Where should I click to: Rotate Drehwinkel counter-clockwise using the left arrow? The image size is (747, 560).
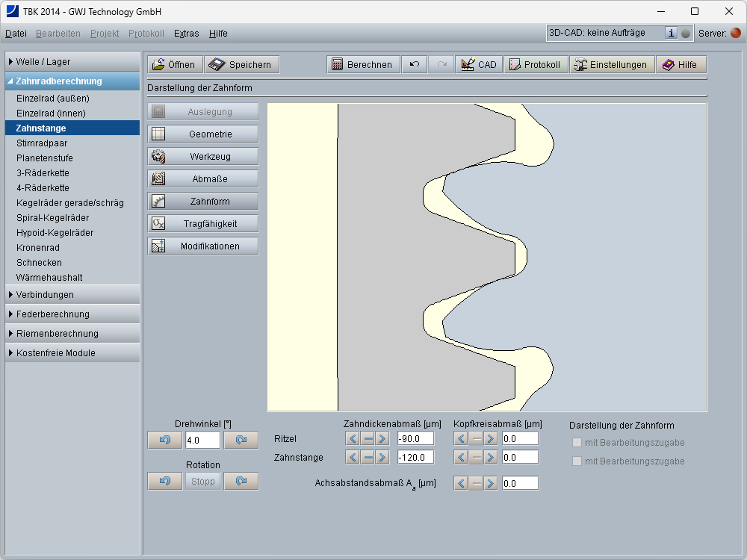click(164, 441)
